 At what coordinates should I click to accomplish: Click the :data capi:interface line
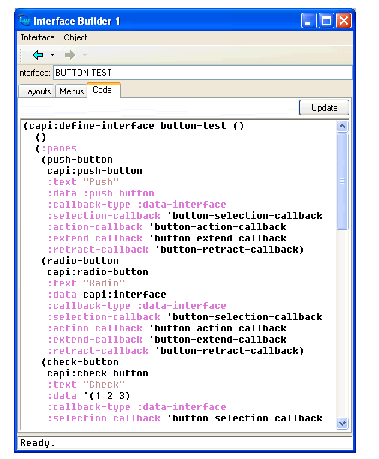point(107,294)
